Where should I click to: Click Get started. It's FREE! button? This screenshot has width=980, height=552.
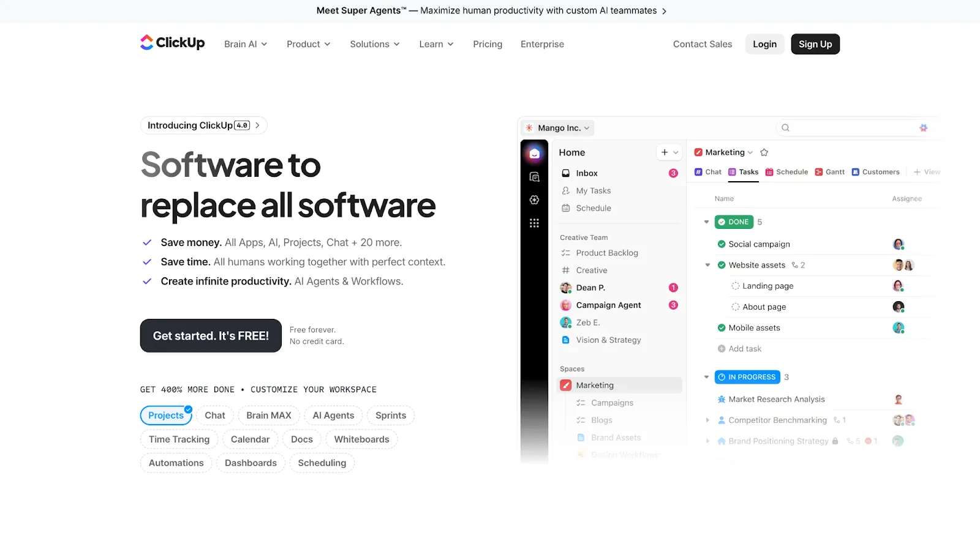tap(211, 336)
